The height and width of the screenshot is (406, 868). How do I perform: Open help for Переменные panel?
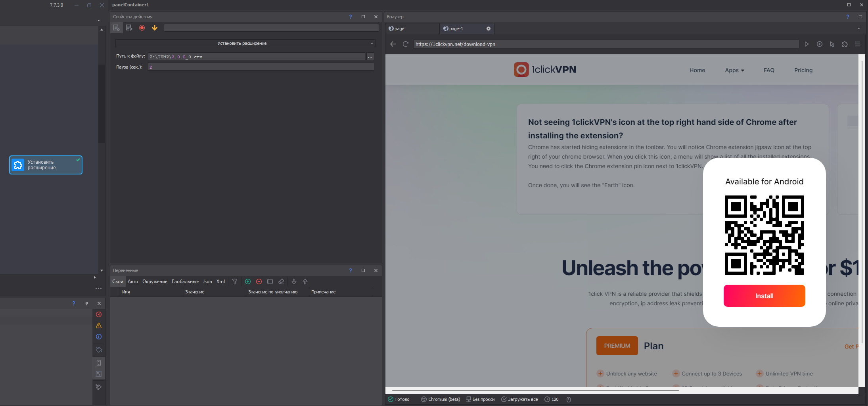coord(351,270)
